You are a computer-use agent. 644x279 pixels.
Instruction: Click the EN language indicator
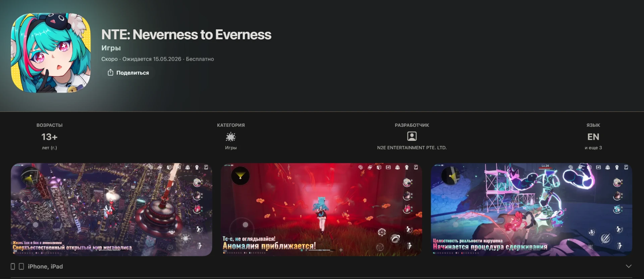tap(593, 137)
